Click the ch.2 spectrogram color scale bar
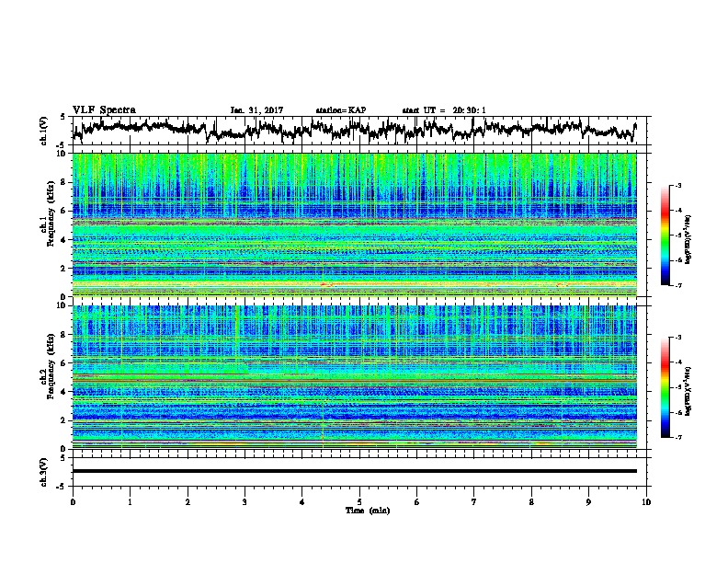 click(x=665, y=387)
